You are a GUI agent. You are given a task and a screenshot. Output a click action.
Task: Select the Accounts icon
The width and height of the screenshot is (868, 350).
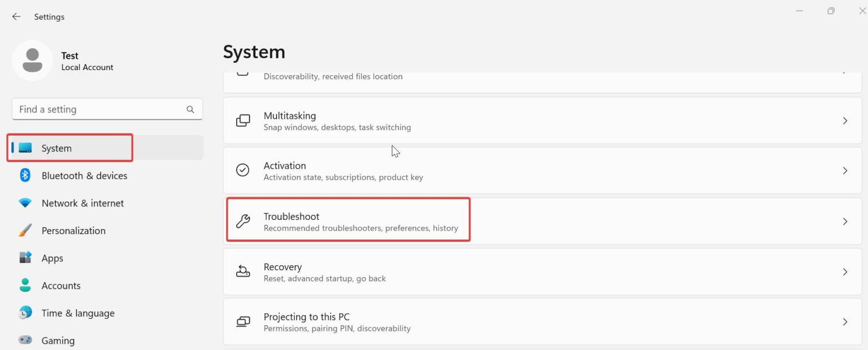click(25, 286)
